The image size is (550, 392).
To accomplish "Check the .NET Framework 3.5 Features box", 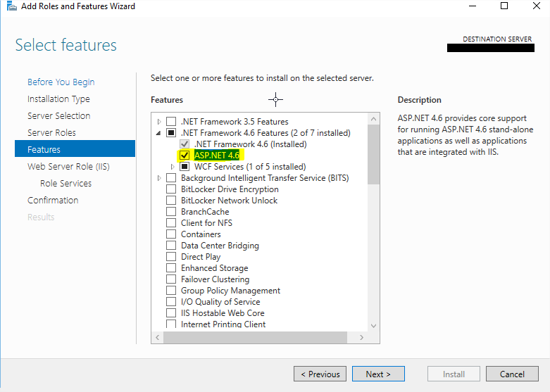I will click(171, 122).
